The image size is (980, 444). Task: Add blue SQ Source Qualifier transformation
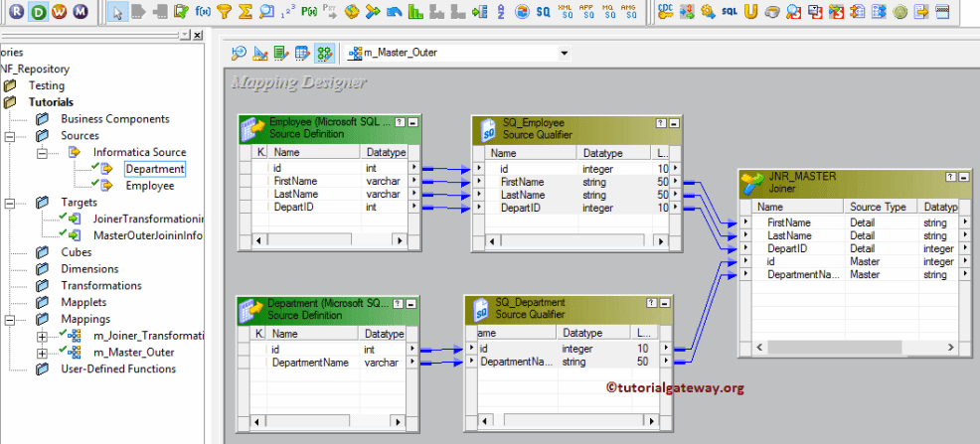pos(543,11)
